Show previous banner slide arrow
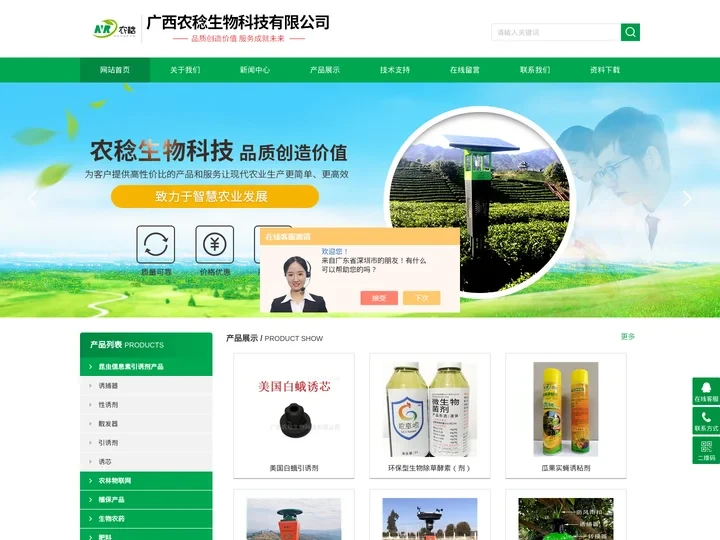Image resolution: width=720 pixels, height=540 pixels. [x=32, y=198]
